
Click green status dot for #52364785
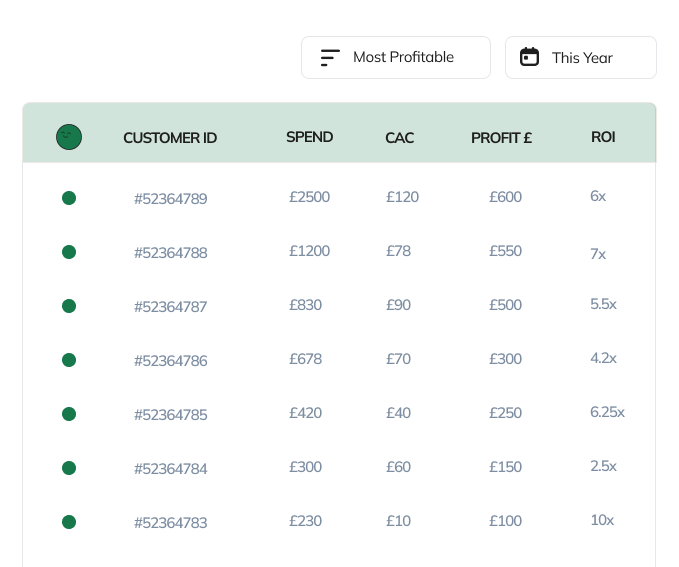pos(69,414)
